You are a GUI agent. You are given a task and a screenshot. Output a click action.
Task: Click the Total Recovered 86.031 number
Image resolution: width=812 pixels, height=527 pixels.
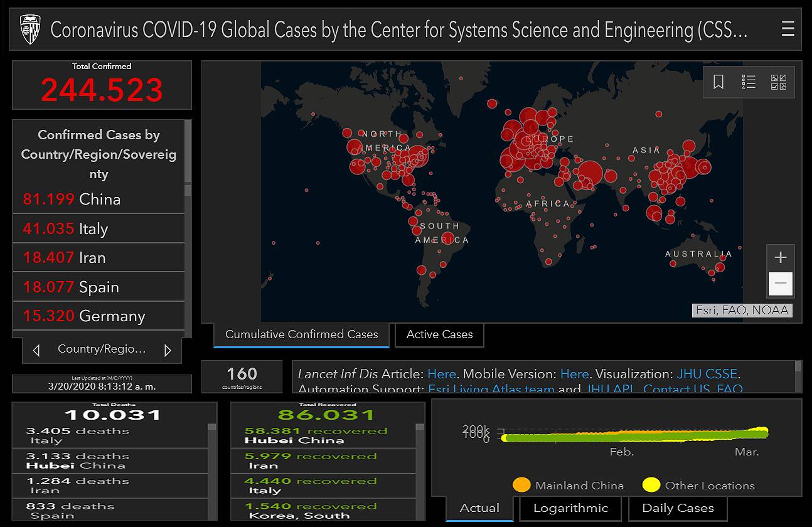coord(326,415)
